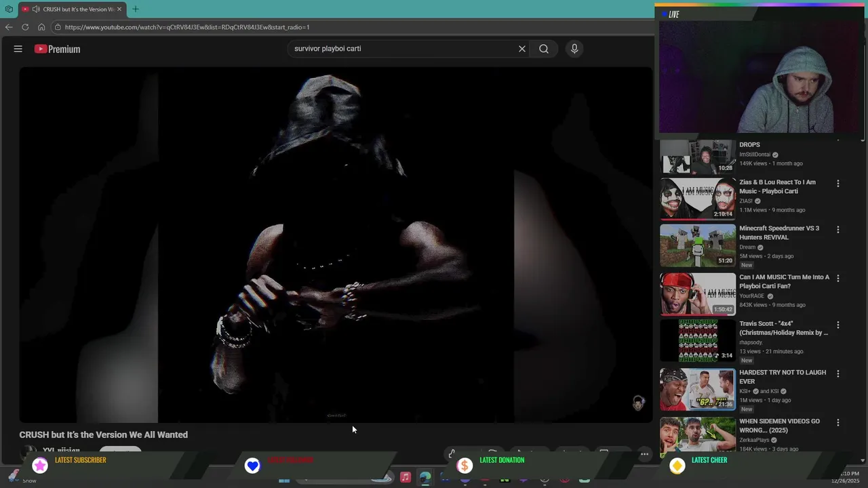The image size is (868, 488).
Task: Open title Can I AM MUSIC Turn Me Into
Action: 784,281
